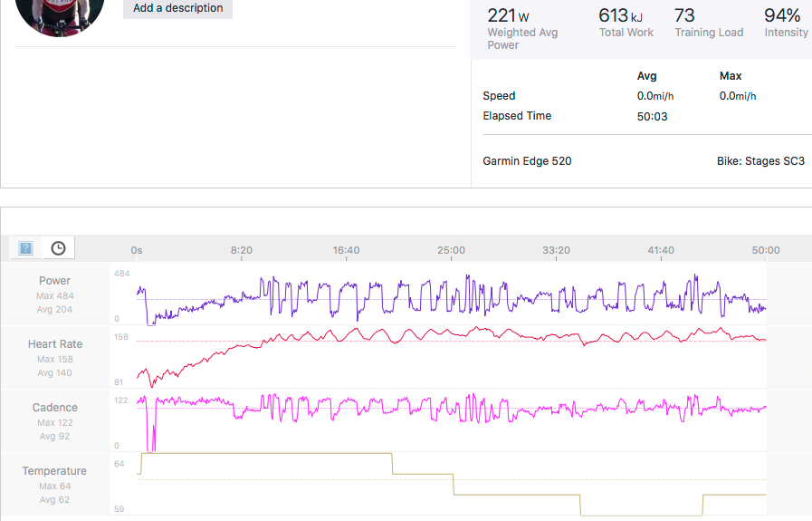Open the Bike: Stages SC3 gear entry
The width and height of the screenshot is (812, 521).
(x=760, y=161)
